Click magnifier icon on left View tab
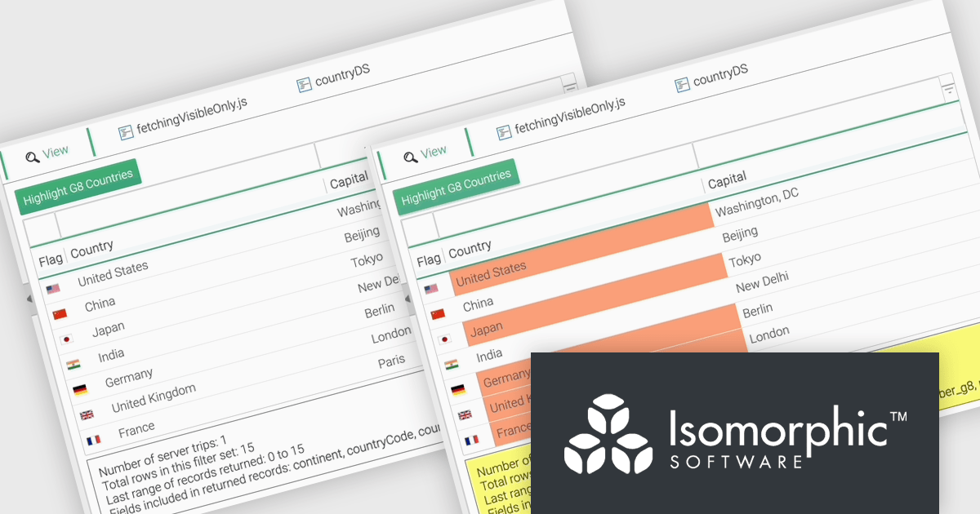This screenshot has height=514, width=980. (32, 157)
